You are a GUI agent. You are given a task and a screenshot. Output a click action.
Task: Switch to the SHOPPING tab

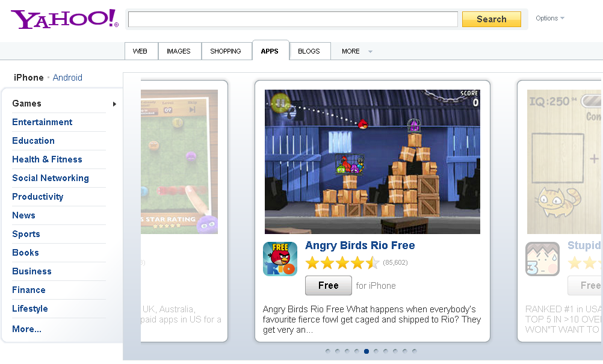click(225, 51)
